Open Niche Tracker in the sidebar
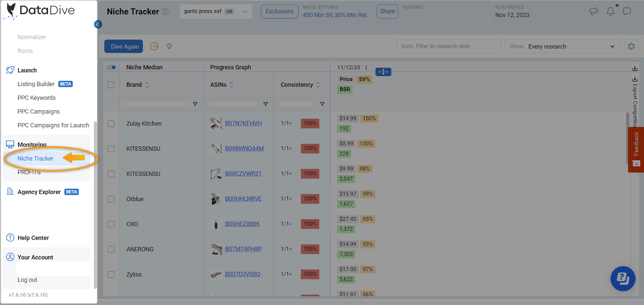 pos(35,159)
